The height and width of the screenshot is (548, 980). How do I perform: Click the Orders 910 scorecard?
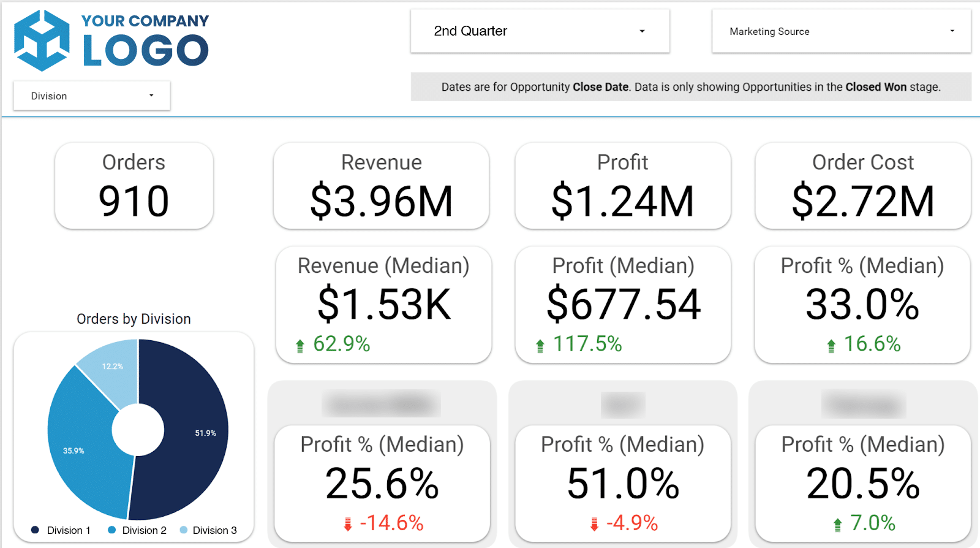click(x=134, y=186)
